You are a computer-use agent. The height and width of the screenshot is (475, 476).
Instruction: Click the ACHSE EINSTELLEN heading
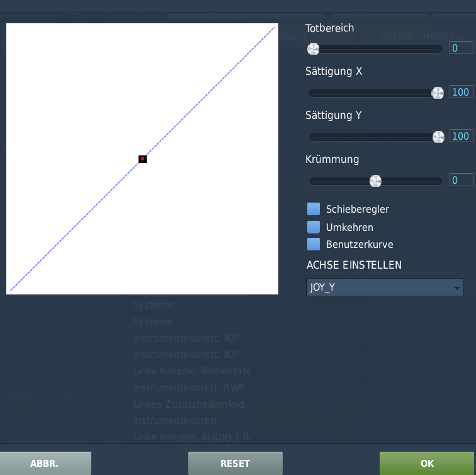click(354, 265)
